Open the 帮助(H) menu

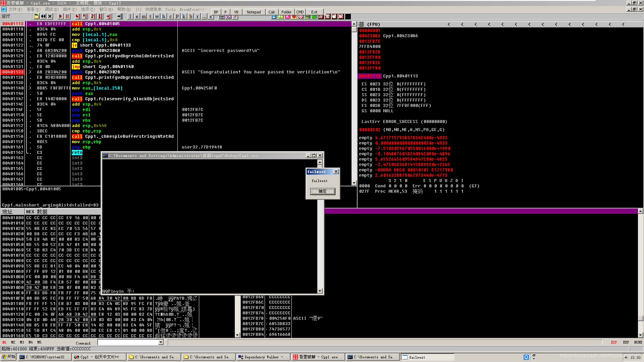124,9
